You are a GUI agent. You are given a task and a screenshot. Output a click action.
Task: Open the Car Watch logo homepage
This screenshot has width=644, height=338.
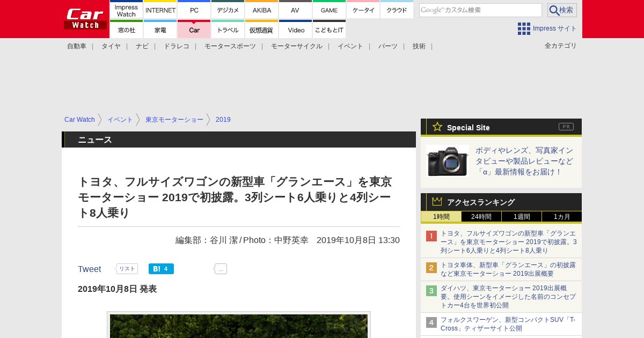pyautogui.click(x=85, y=19)
